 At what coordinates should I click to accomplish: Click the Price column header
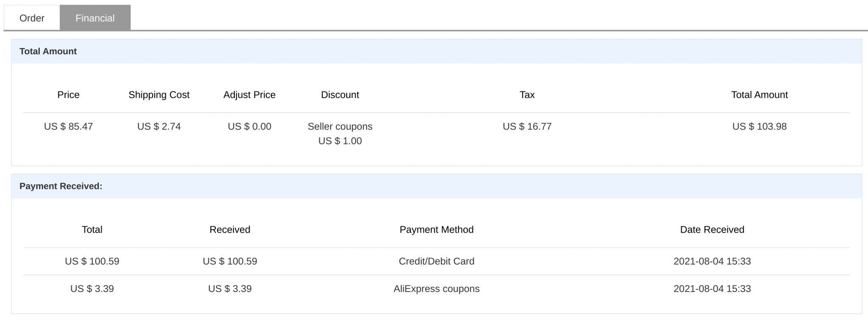[x=68, y=95]
